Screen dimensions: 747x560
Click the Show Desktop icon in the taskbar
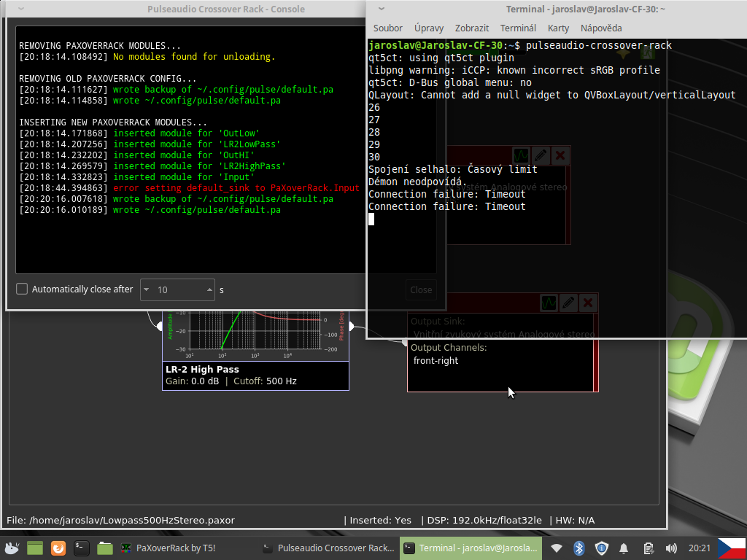pos(35,548)
